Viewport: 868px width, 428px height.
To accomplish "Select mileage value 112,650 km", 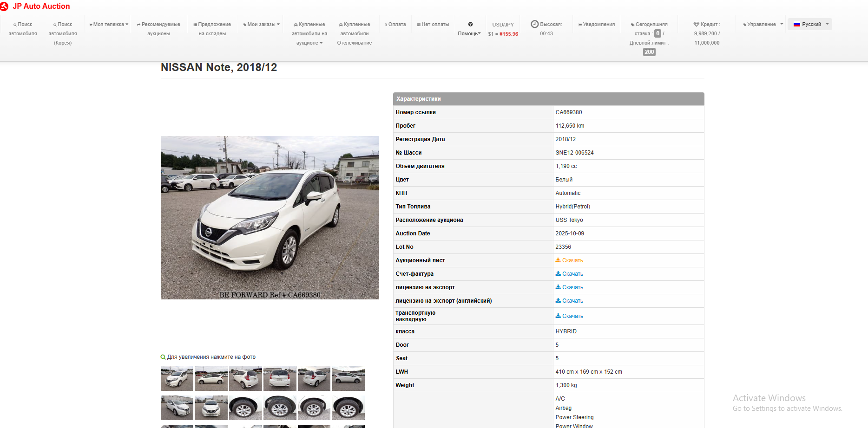I will tap(570, 126).
